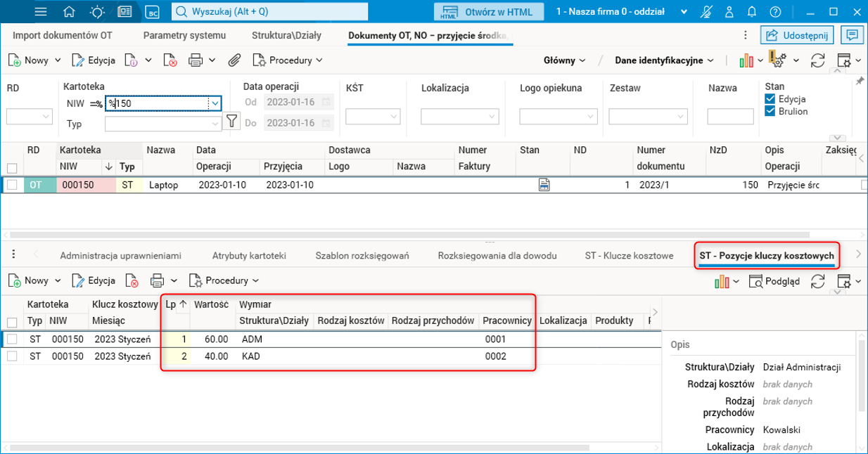Open the Dane identyfikacyjne dropdown
Image resolution: width=868 pixels, height=454 pixels.
(x=658, y=60)
